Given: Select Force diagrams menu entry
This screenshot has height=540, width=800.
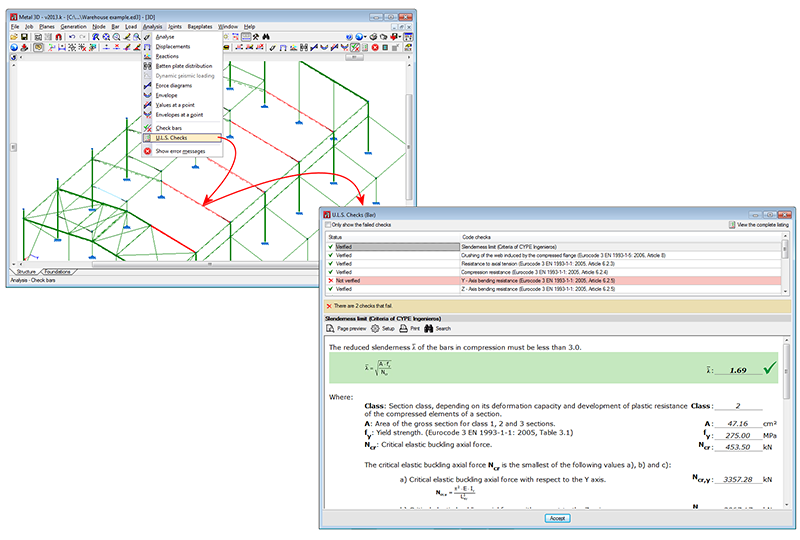Looking at the screenshot, I should 182,85.
